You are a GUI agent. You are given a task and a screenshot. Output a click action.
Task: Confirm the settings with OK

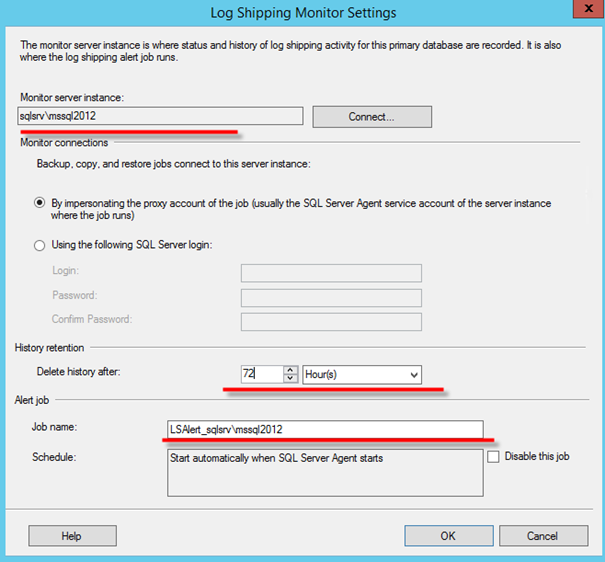pos(447,536)
